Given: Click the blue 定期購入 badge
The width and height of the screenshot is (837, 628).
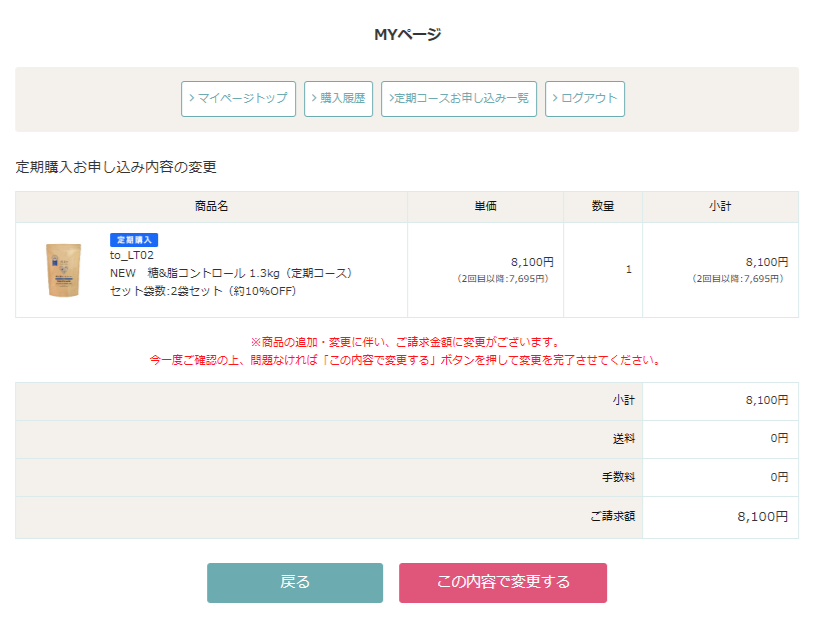Looking at the screenshot, I should 134,240.
